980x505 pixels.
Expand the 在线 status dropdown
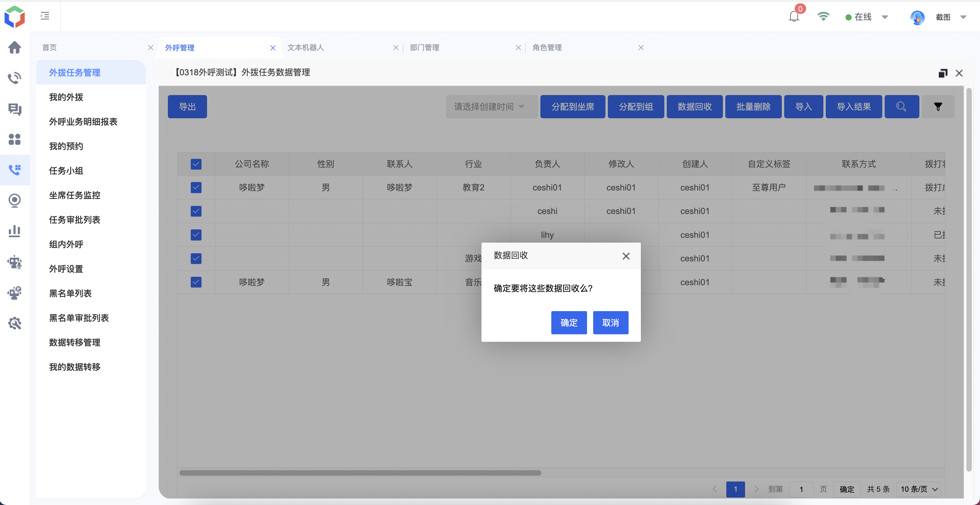click(885, 17)
